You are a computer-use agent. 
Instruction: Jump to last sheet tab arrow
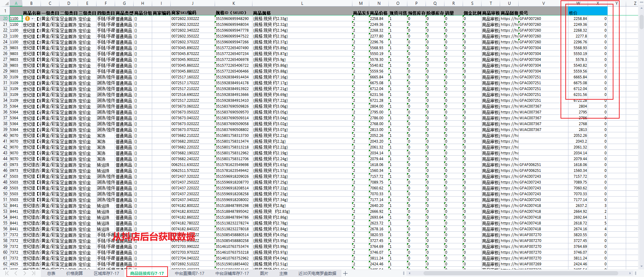point(33,274)
